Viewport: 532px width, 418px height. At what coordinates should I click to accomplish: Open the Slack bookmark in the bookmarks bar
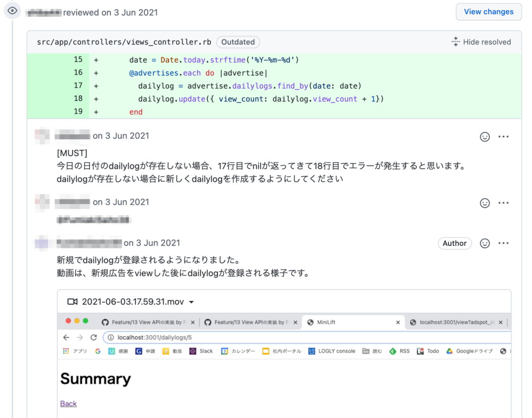tap(201, 351)
